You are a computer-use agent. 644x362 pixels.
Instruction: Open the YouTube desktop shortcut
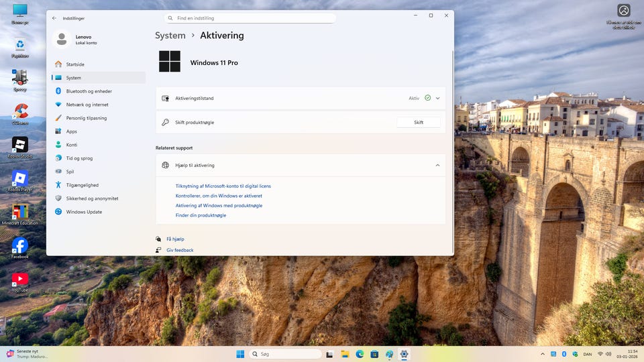click(20, 280)
